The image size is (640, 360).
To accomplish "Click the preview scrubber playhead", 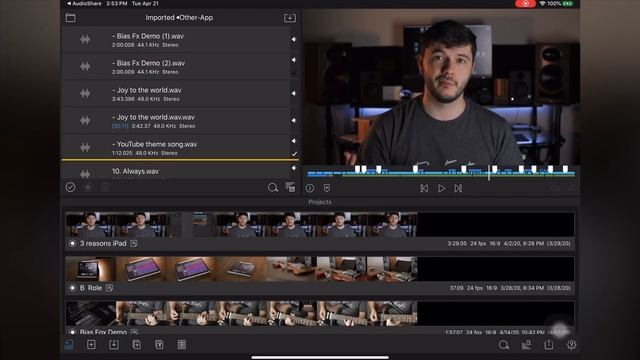I will tap(489, 173).
